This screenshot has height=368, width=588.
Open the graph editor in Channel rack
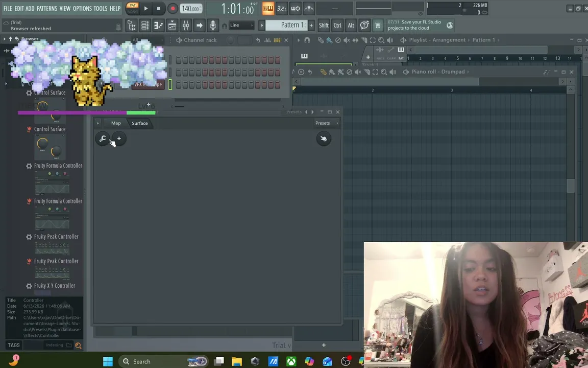[267, 40]
